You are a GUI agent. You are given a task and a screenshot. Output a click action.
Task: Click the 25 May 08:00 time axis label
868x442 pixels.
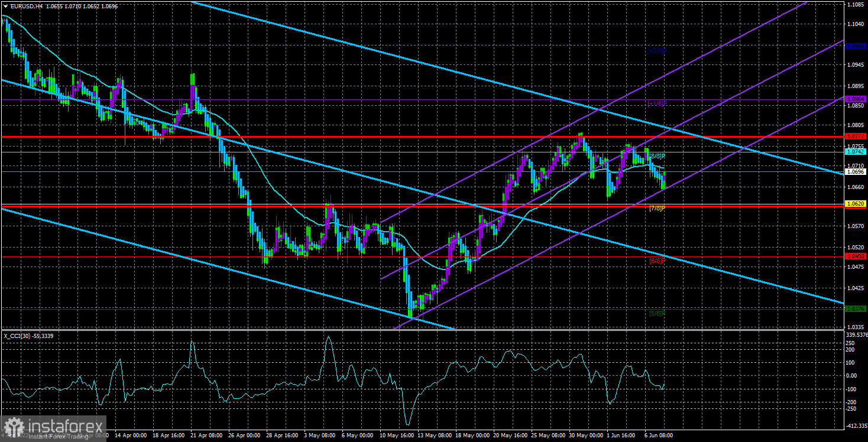tap(548, 435)
